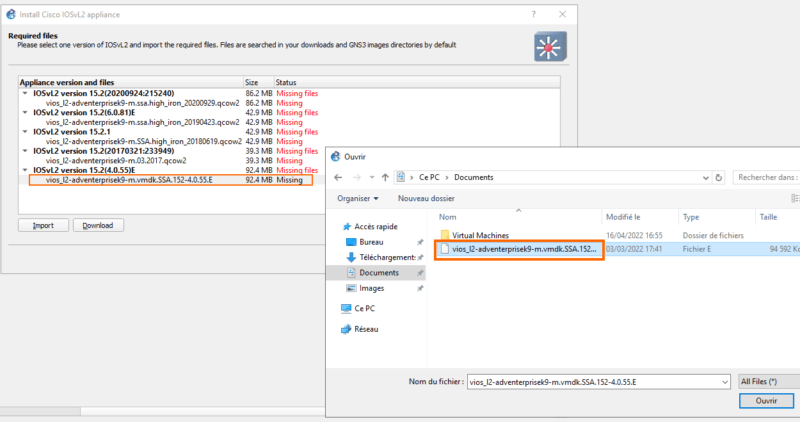The height and width of the screenshot is (422, 800).
Task: Open recent locations dropdown arrow
Action: pyautogui.click(x=372, y=178)
